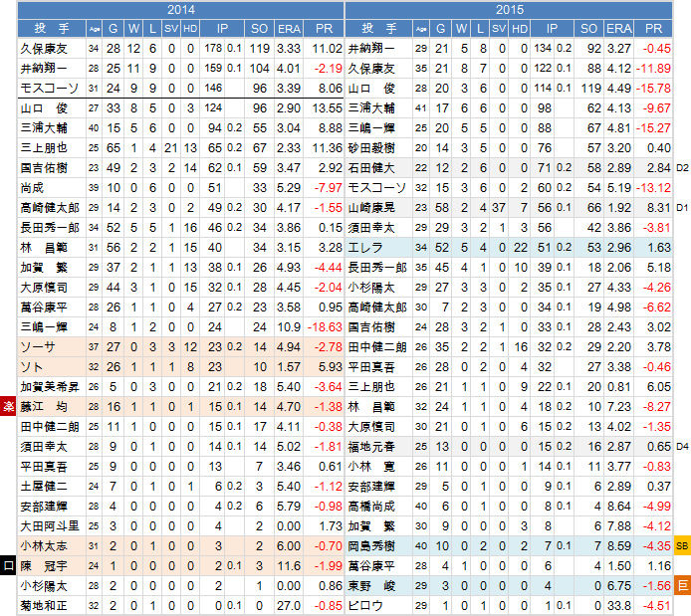Select 井納翔一 in the 2015 table
The image size is (691, 616).
click(x=371, y=49)
